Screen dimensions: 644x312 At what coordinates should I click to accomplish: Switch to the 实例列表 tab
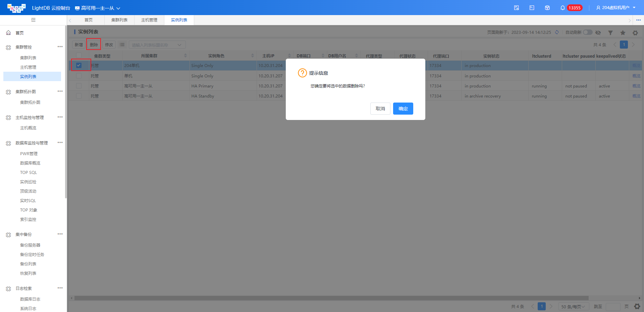coord(179,20)
